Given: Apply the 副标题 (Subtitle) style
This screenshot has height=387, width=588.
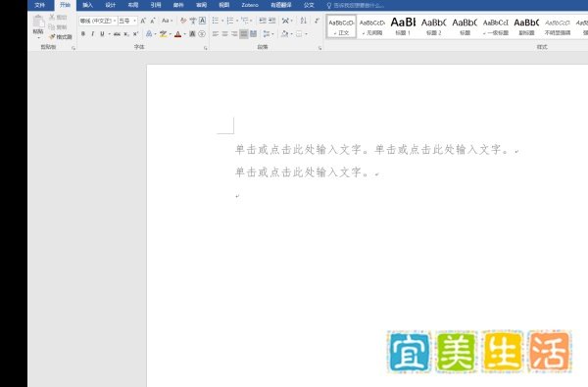Looking at the screenshot, I should tap(526, 26).
